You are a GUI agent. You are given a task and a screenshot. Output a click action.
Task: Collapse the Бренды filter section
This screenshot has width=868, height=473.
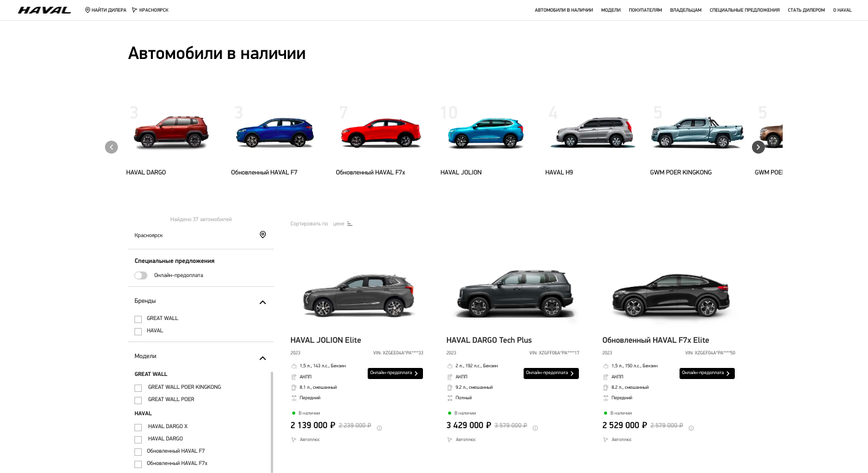[x=263, y=302]
